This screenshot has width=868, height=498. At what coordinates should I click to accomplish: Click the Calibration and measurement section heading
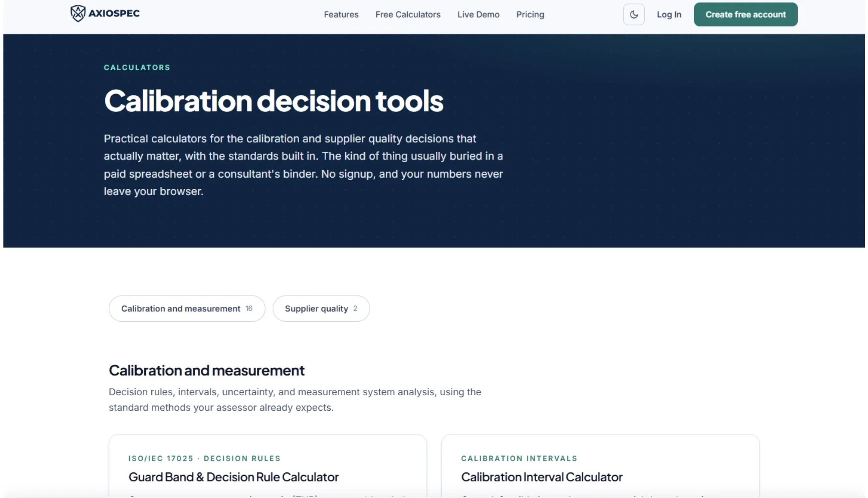click(207, 370)
